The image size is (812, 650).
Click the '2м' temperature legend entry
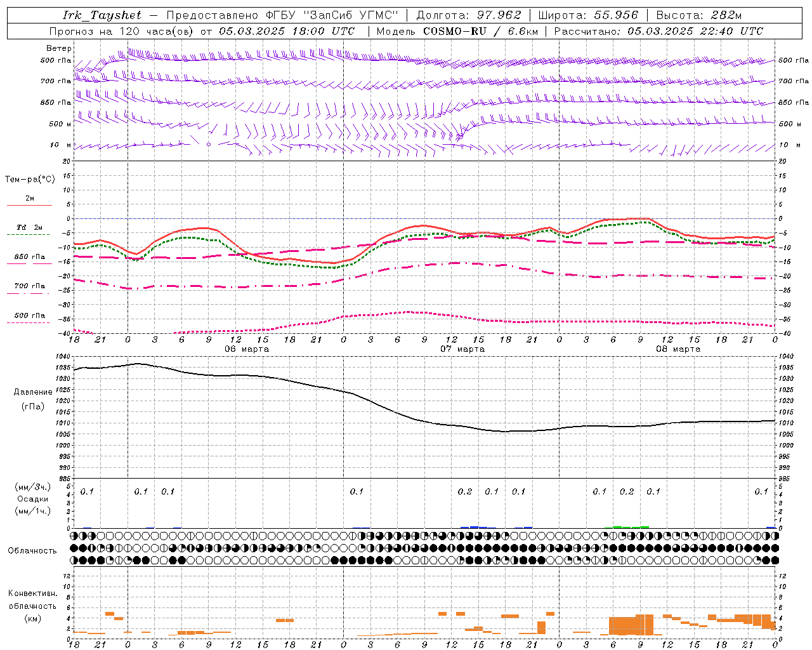(x=30, y=198)
